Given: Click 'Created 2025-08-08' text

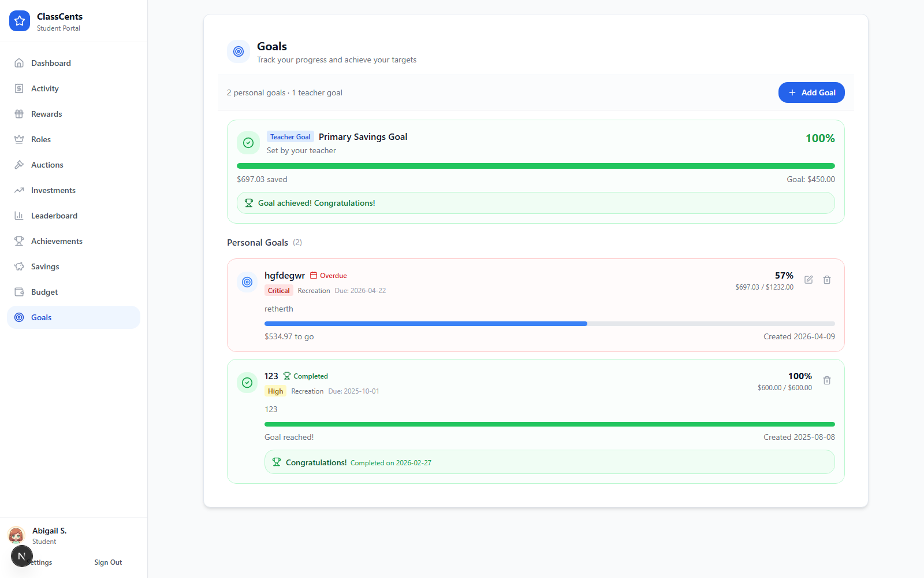Looking at the screenshot, I should pos(799,437).
